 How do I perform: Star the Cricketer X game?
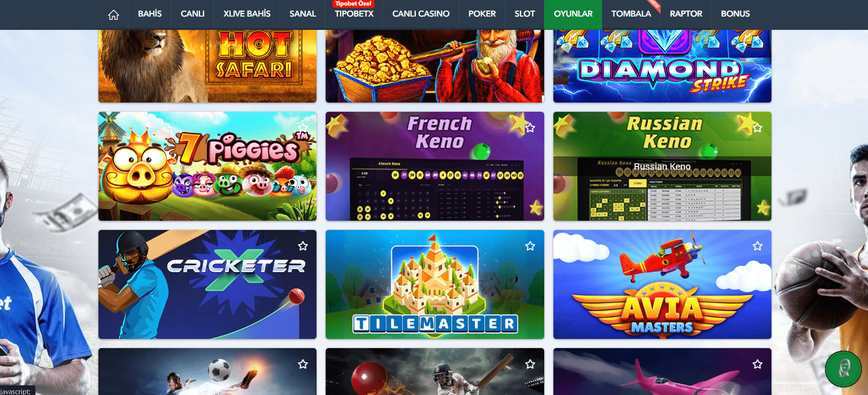tap(303, 246)
